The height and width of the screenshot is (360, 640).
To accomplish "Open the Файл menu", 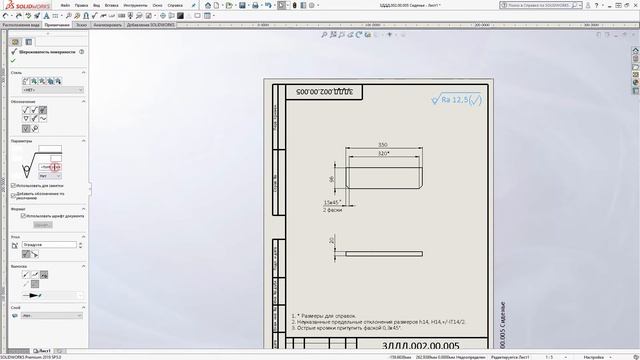I will [65, 6].
